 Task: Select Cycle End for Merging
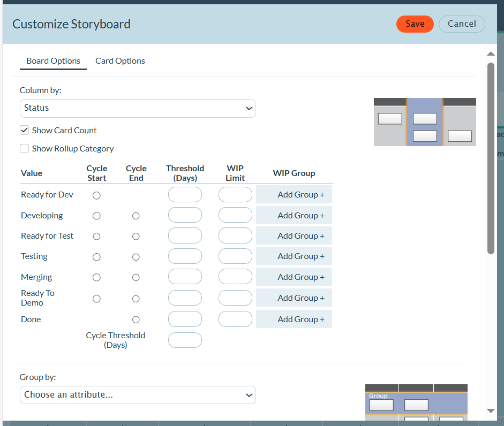coord(136,277)
